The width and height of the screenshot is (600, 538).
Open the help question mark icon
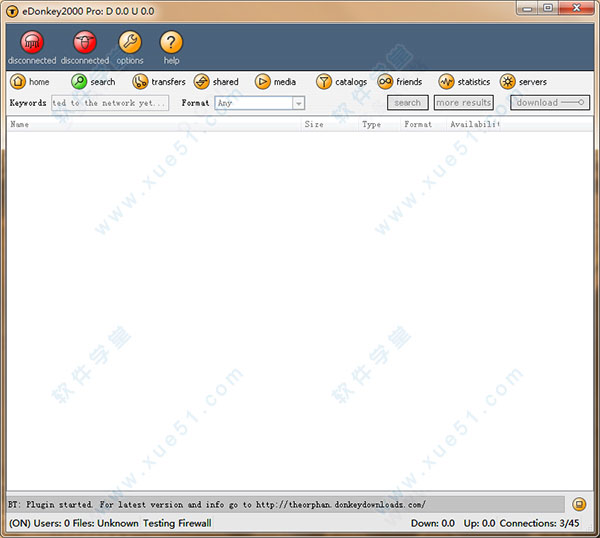[172, 43]
